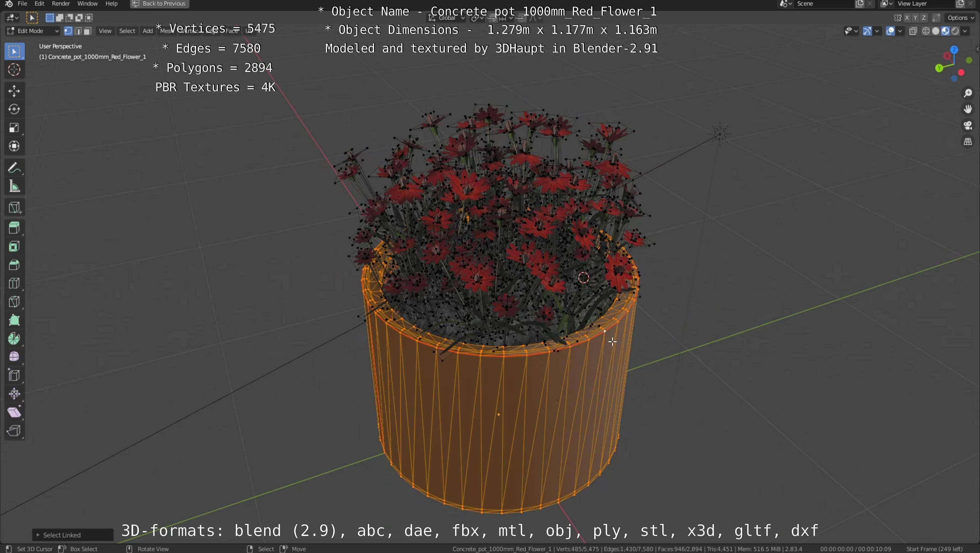Open the view layer browse dropdown
This screenshot has height=553, width=980.
pyautogui.click(x=887, y=4)
